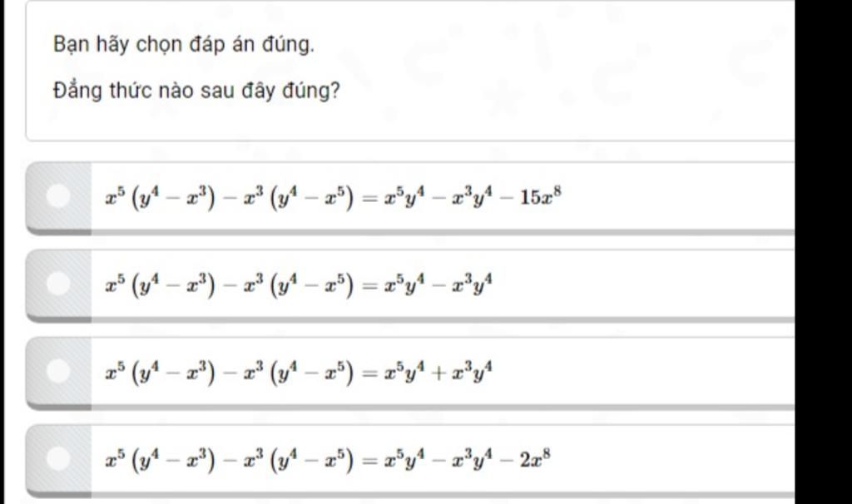Click the left-hand expression of the second answer
This screenshot has height=504, width=852.
(230, 285)
